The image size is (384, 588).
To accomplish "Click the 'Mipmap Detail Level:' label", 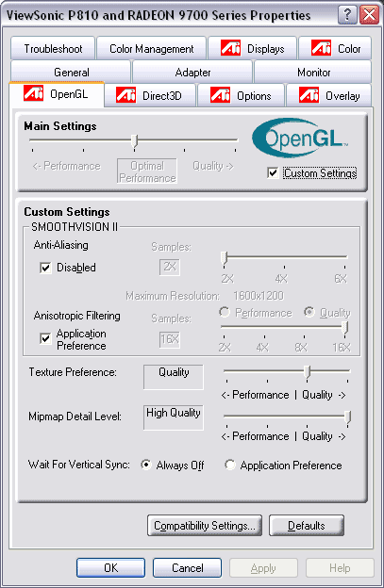I will point(75,416).
